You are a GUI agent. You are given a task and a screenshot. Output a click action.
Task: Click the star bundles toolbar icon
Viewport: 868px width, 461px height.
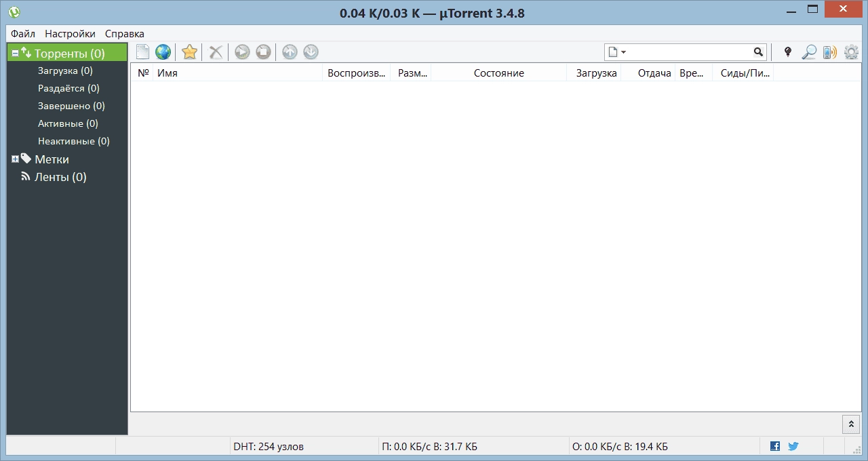click(x=189, y=52)
